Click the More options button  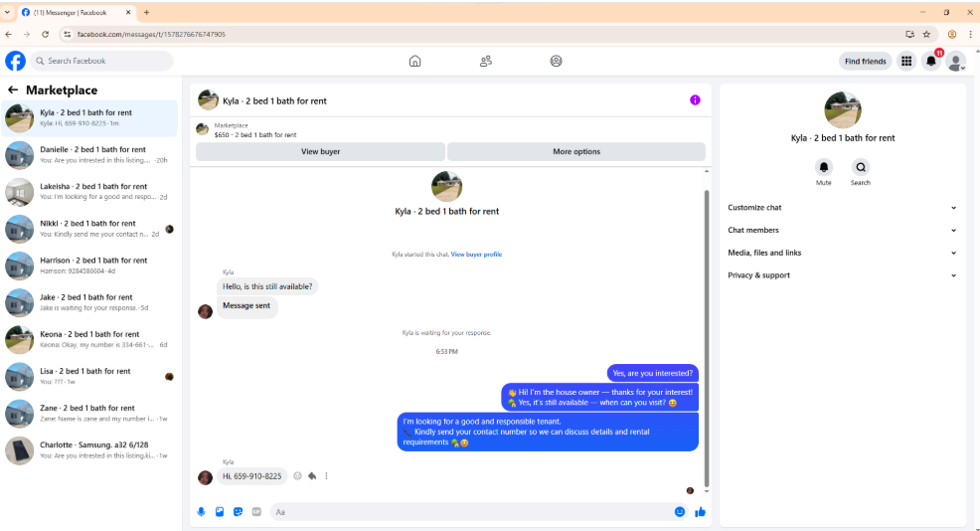[576, 151]
